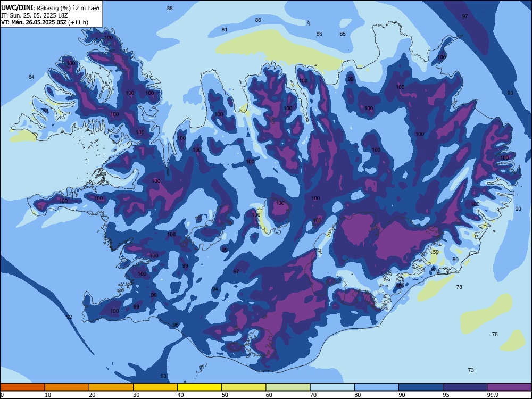Image resolution: width=532 pixels, height=399 pixels.
Task: Click the dark orange 0–10 legend swatch
Action: pos(22,387)
